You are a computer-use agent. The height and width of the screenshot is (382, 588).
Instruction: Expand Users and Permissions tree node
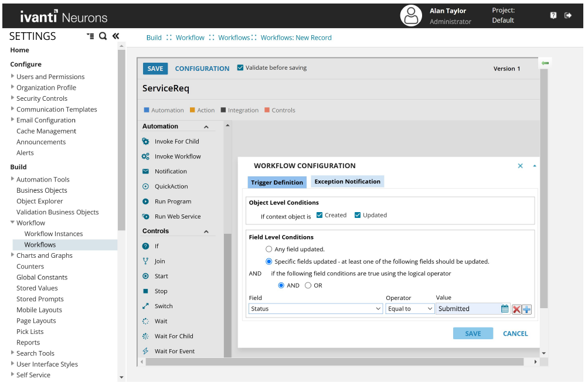12,76
